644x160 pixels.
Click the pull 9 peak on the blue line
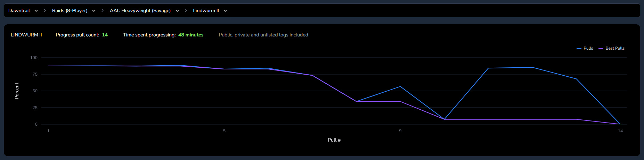click(400, 86)
